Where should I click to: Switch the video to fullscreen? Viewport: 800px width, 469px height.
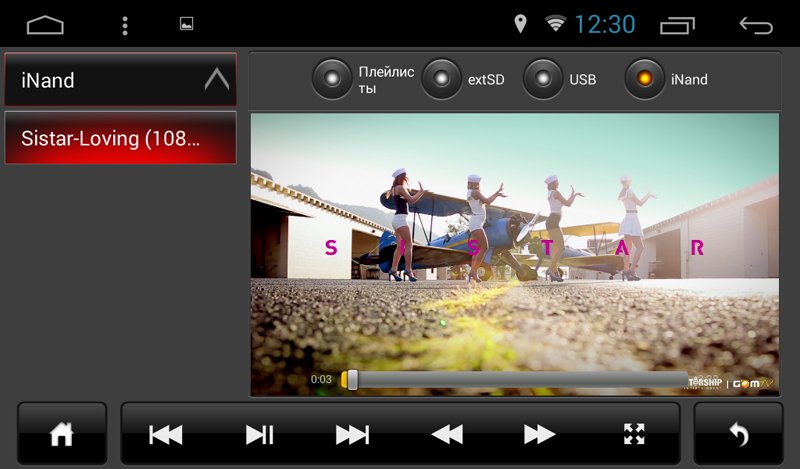pos(634,434)
